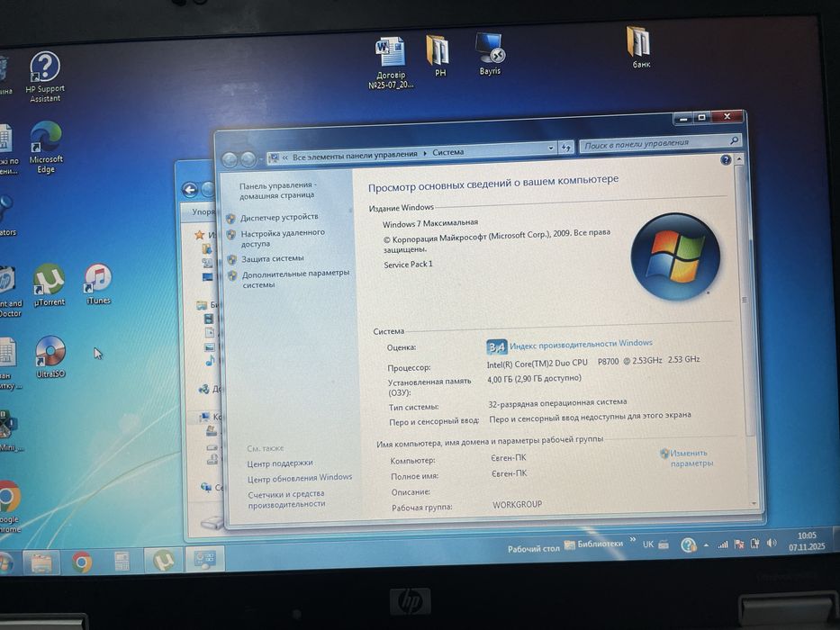Open Windows Explorer from the taskbar
The width and height of the screenshot is (840, 630).
(x=41, y=562)
